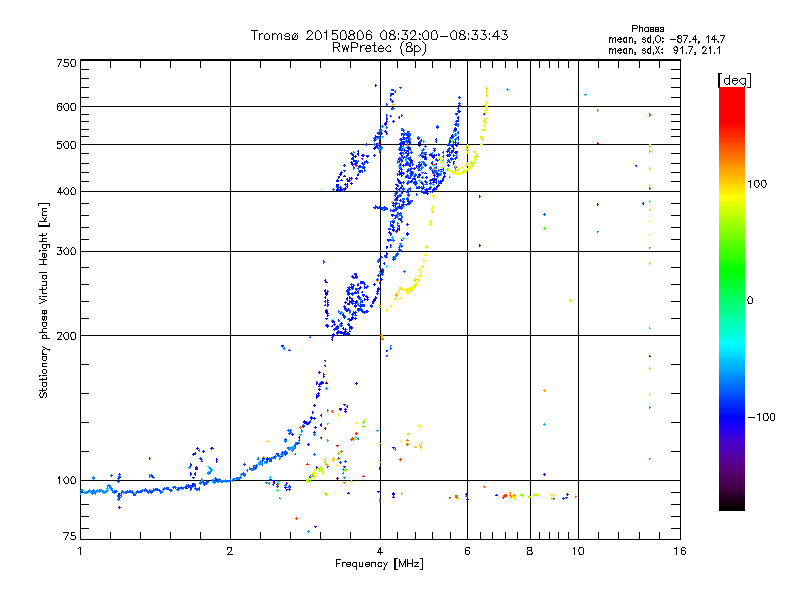Click colorbar tick label '-100'
Image resolution: width=800 pixels, height=600 pixels.
click(x=761, y=417)
